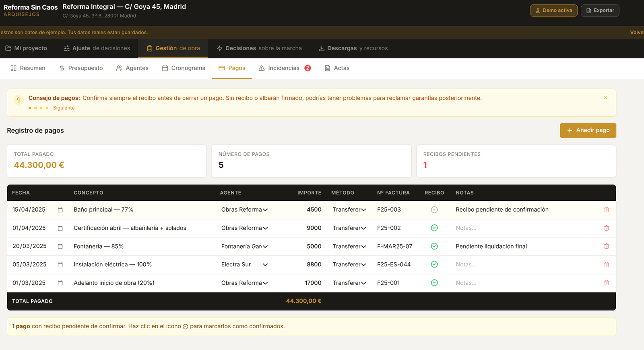The width and height of the screenshot is (644, 350).
Task: Edit note 'Pendiente liquidación final'
Action: pos(525,246)
